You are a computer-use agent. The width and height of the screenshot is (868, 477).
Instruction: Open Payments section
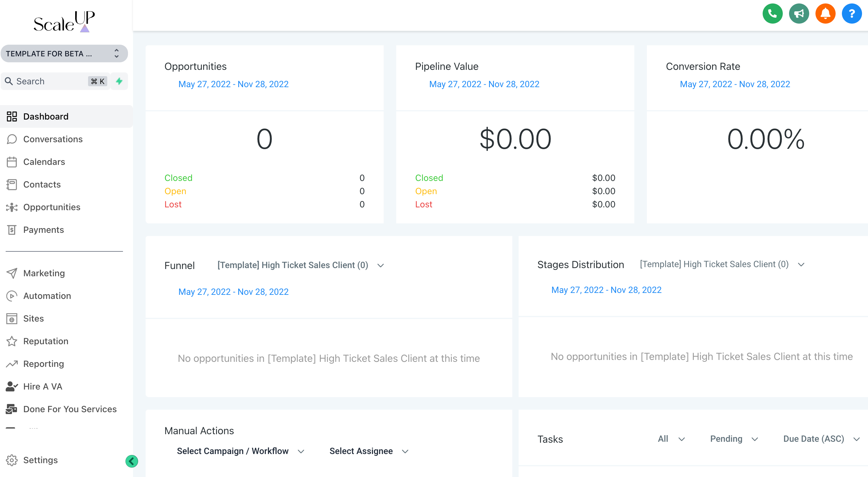tap(66, 230)
